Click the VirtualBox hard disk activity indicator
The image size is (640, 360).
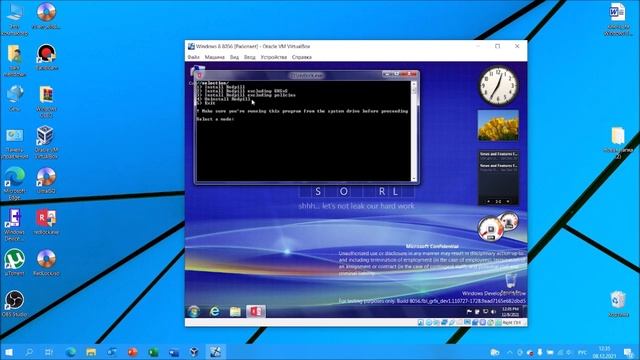click(421, 322)
